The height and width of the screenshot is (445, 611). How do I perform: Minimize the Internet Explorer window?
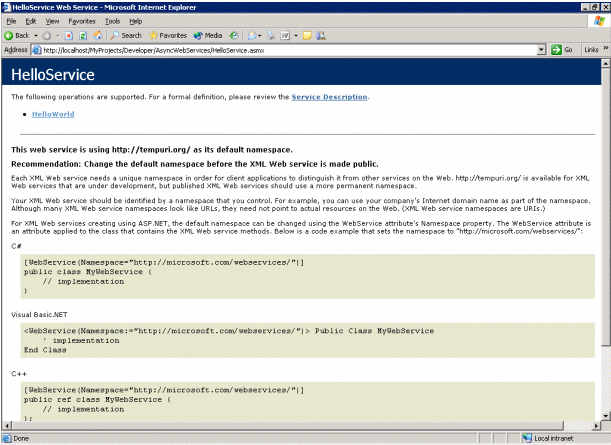[586, 7]
